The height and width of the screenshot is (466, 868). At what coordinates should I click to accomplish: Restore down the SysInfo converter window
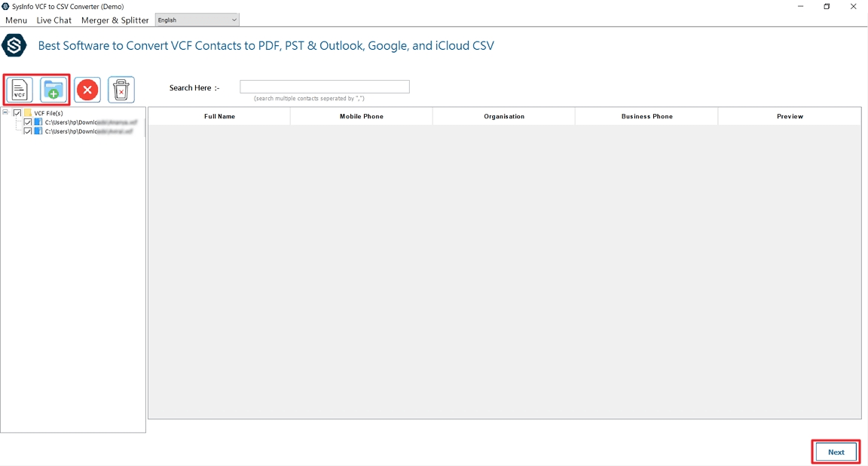[x=827, y=7]
